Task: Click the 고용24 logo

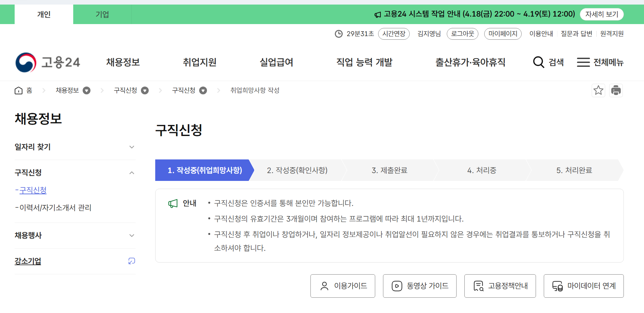Action: coord(48,62)
